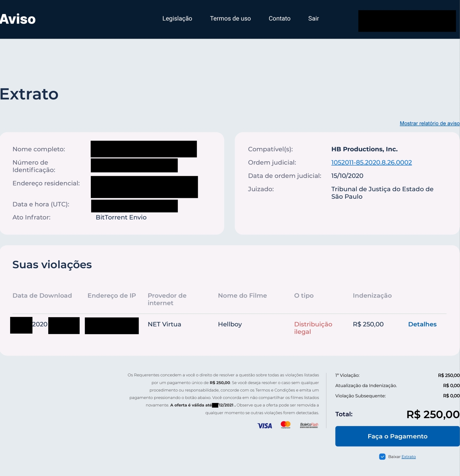Image resolution: width=460 pixels, height=476 pixels.
Task: Click the Data de Download column header
Action: click(42, 295)
